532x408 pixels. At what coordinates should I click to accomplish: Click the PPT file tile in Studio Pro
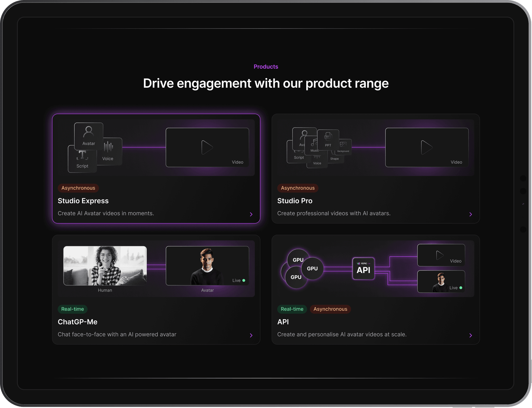328,139
